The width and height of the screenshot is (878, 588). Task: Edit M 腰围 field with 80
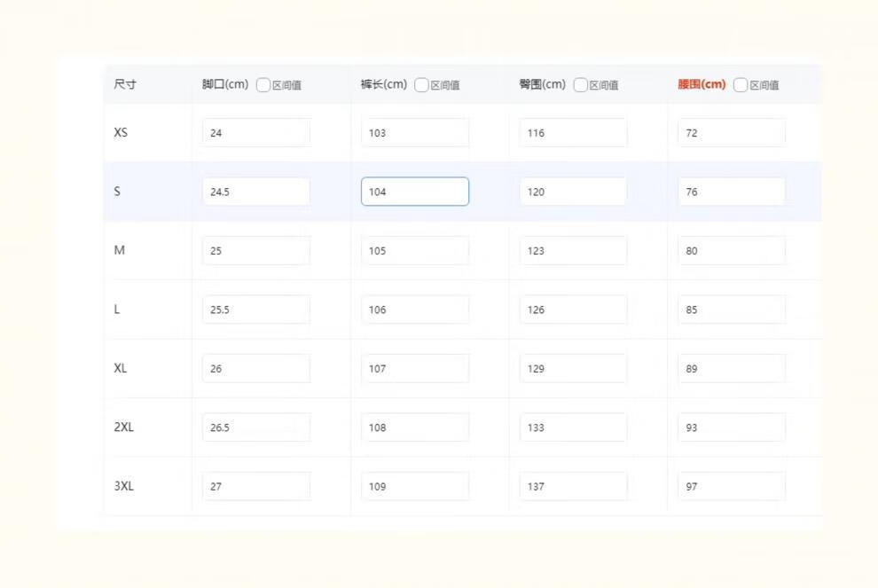point(732,251)
